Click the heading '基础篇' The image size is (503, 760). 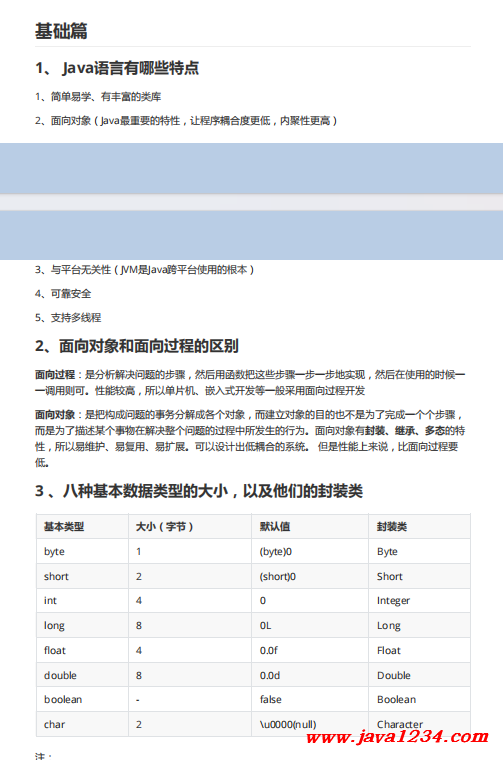tap(61, 31)
